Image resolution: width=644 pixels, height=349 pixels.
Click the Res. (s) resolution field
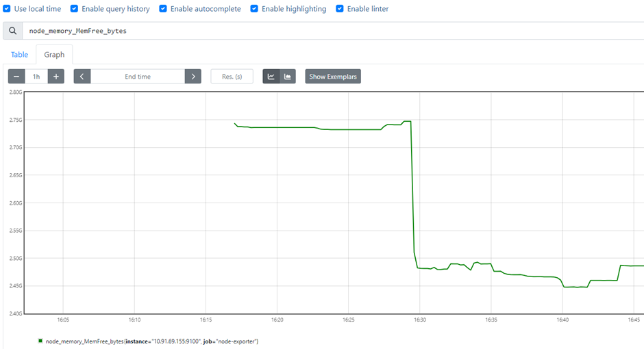(232, 77)
